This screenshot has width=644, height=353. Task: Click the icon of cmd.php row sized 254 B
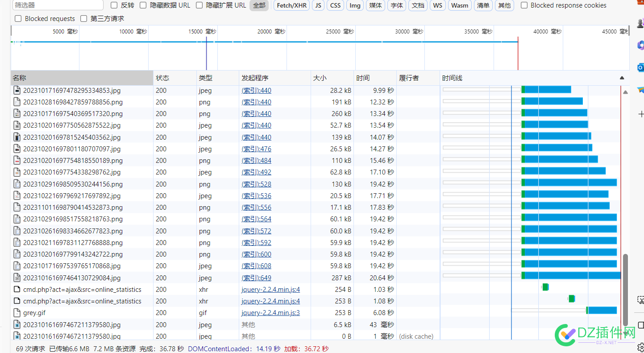click(17, 290)
